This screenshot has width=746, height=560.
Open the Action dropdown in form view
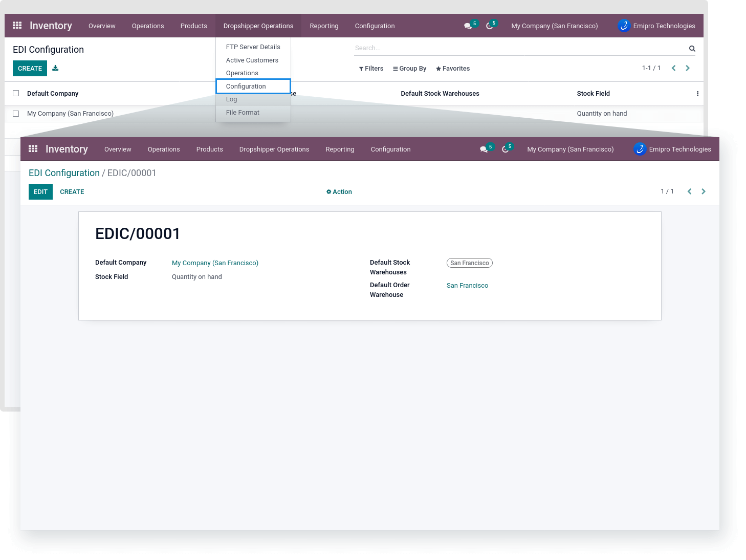(339, 192)
